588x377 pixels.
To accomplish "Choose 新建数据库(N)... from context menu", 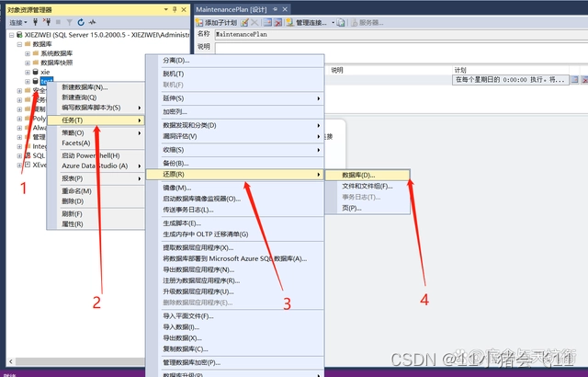I will pyautogui.click(x=96, y=87).
